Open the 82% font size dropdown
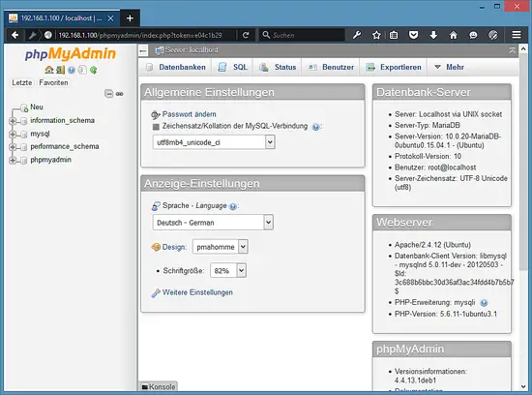 coord(228,271)
